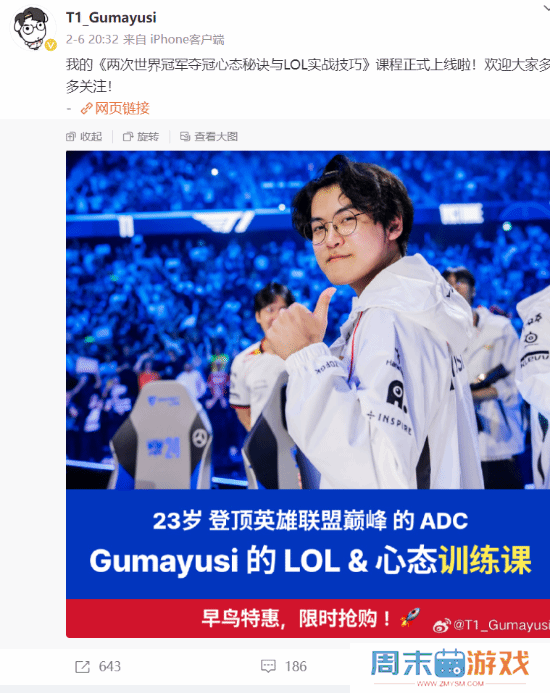This screenshot has height=693, width=550.
Task: Click the comment bubble icon
Action: coord(268,666)
